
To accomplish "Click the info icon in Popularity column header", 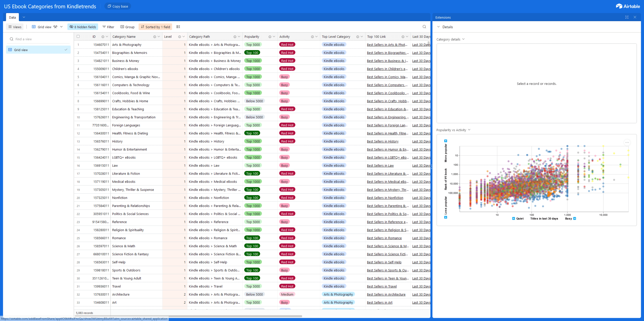I will tap(270, 37).
